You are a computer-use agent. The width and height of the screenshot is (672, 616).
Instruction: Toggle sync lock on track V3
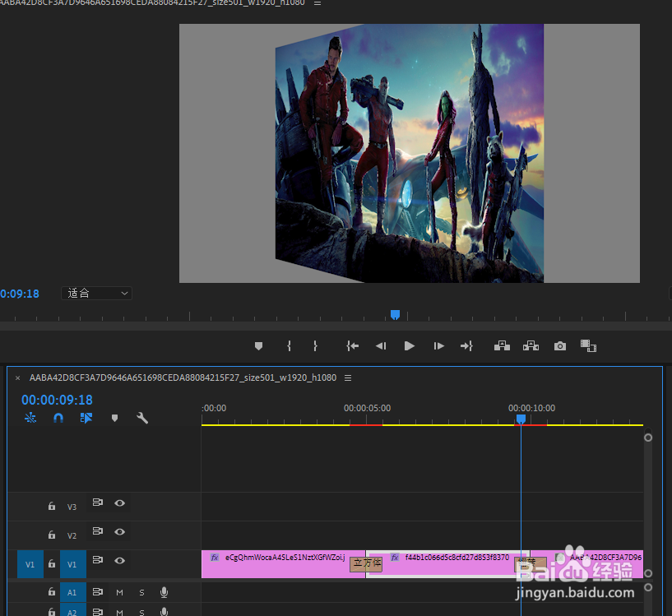(98, 503)
